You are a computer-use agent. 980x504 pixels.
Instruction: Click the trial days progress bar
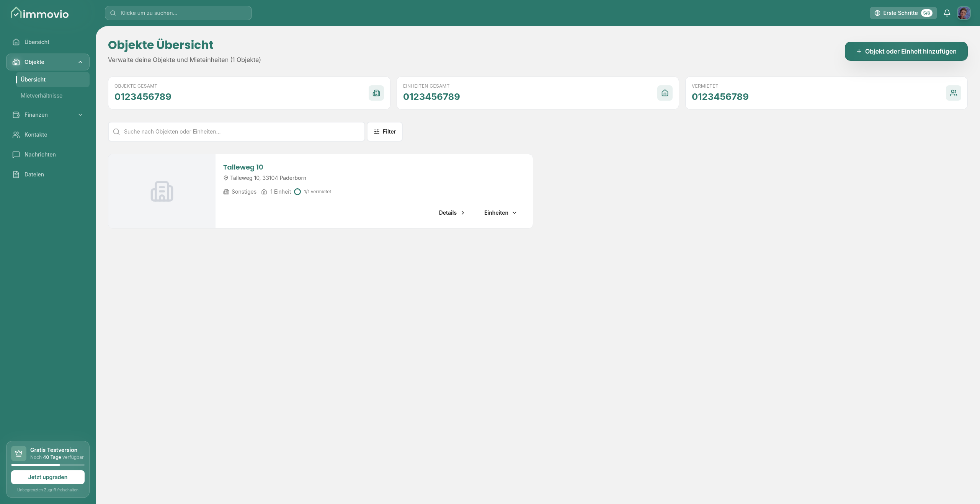point(47,465)
